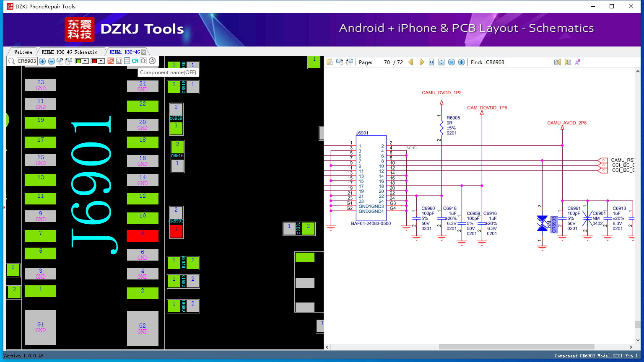Close the REDMi K30-4G tab
The width and height of the screenshot is (644, 362).
click(144, 52)
